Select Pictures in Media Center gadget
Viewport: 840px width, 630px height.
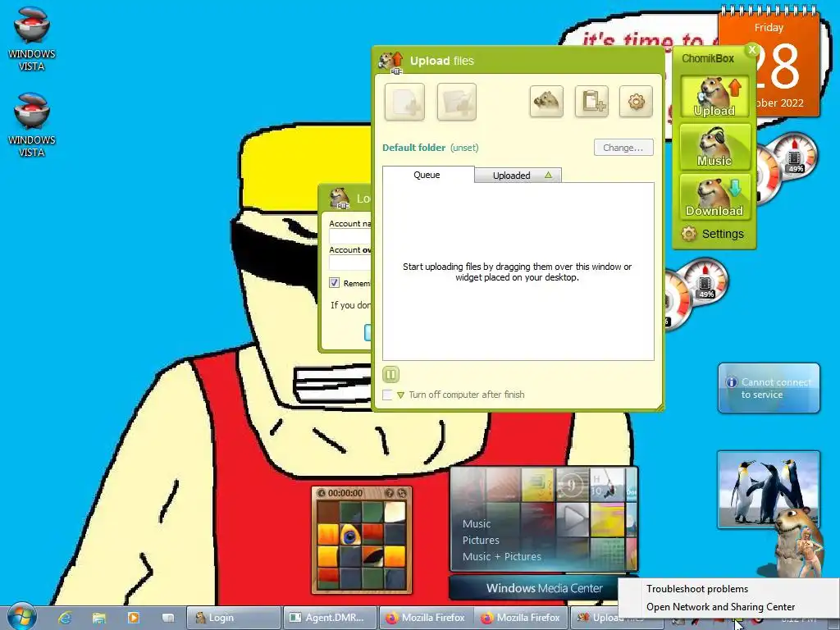pos(481,540)
